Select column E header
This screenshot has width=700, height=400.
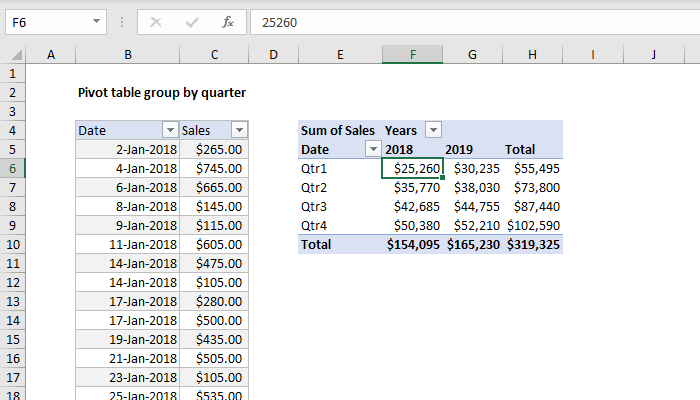(x=340, y=54)
